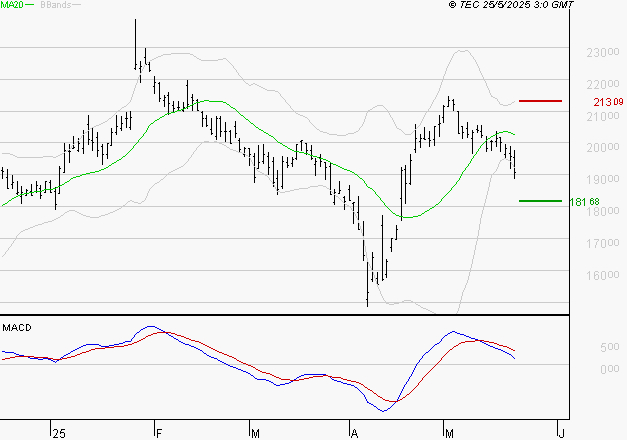Click the '25' year marker on time axis
The image size is (627, 440).
click(x=59, y=434)
